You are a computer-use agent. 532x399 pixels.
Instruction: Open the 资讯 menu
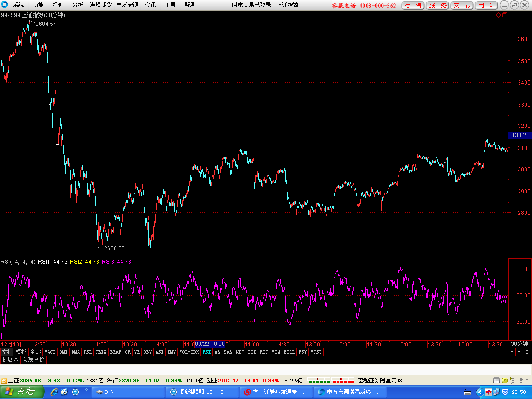click(150, 5)
